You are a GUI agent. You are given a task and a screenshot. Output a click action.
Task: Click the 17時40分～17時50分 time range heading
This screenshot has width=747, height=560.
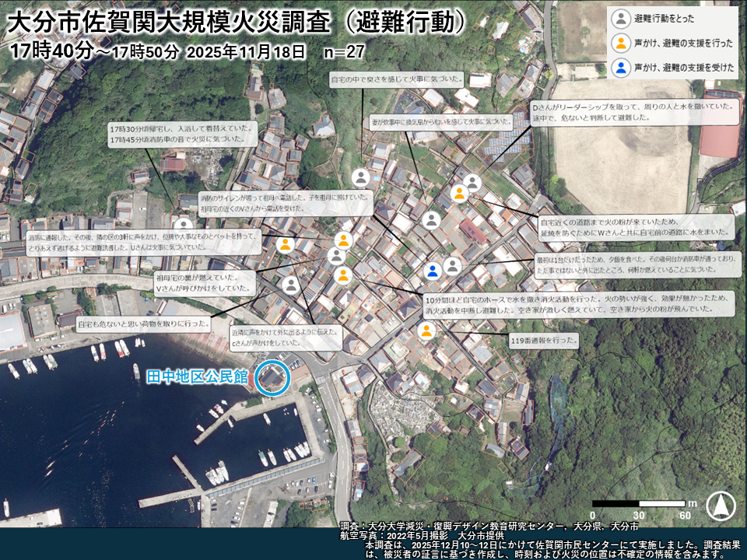click(x=96, y=51)
